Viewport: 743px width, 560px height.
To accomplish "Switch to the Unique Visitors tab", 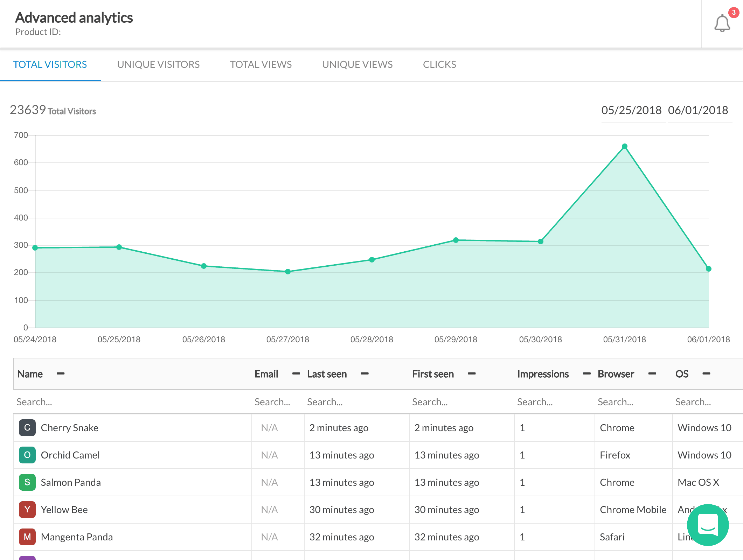I will point(158,64).
